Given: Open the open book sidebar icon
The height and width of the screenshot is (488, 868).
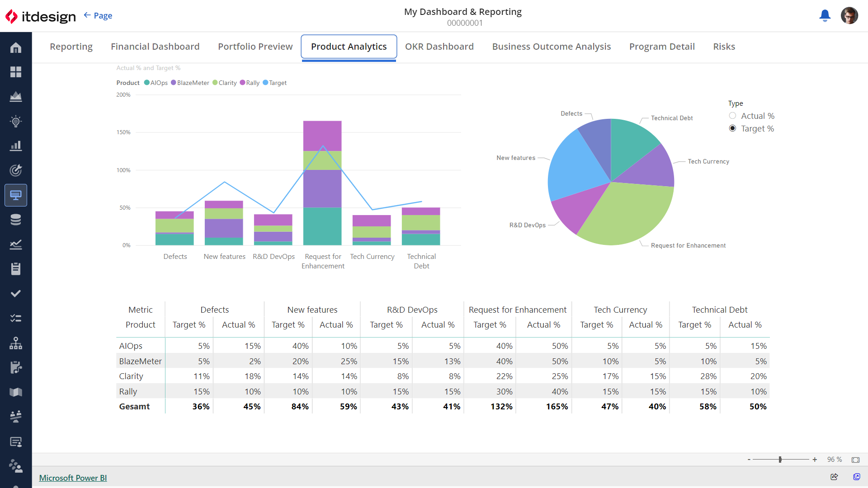Looking at the screenshot, I should coord(16,392).
